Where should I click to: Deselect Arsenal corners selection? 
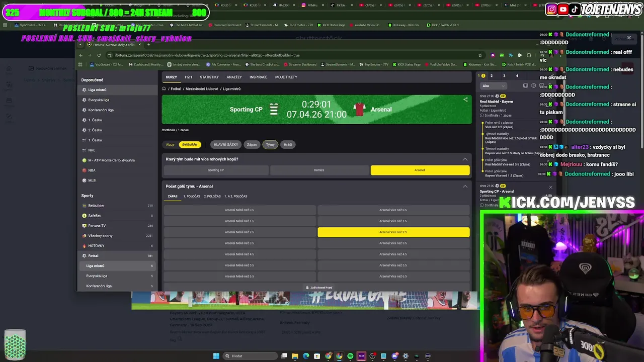pos(420,170)
